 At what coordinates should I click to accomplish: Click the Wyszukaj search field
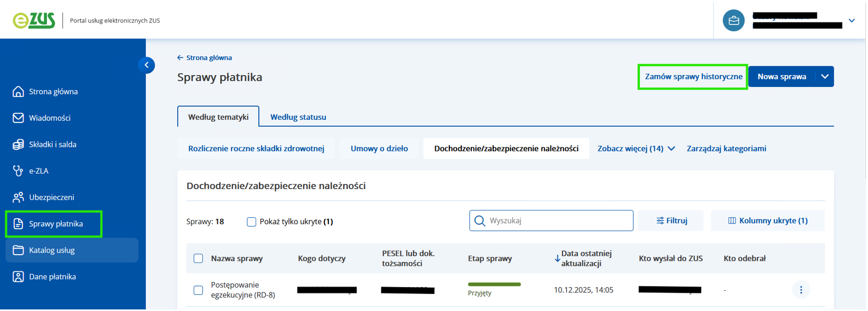(x=557, y=221)
